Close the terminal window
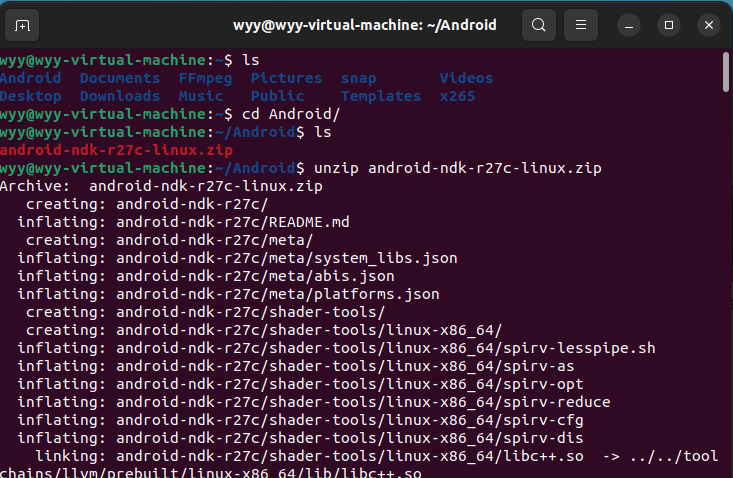 (x=709, y=24)
